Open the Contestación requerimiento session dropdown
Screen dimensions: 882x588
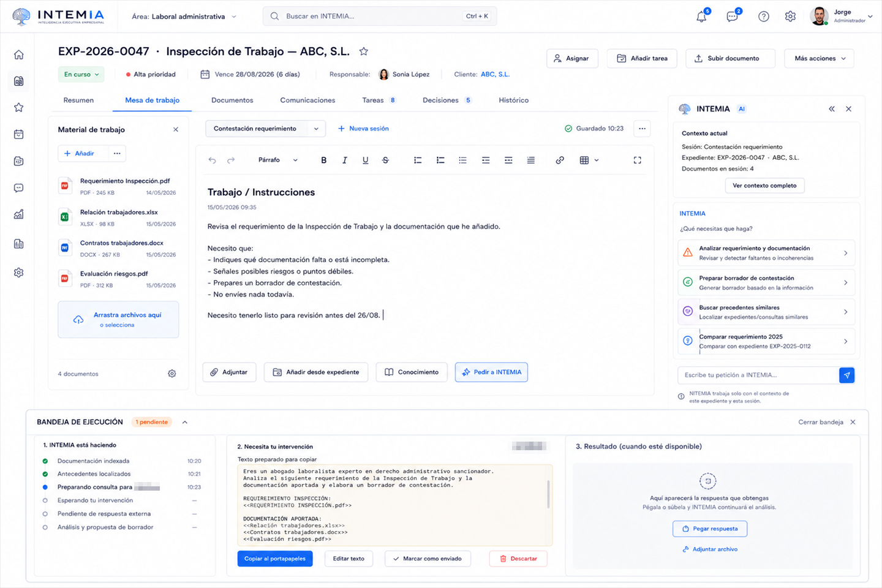pos(265,129)
